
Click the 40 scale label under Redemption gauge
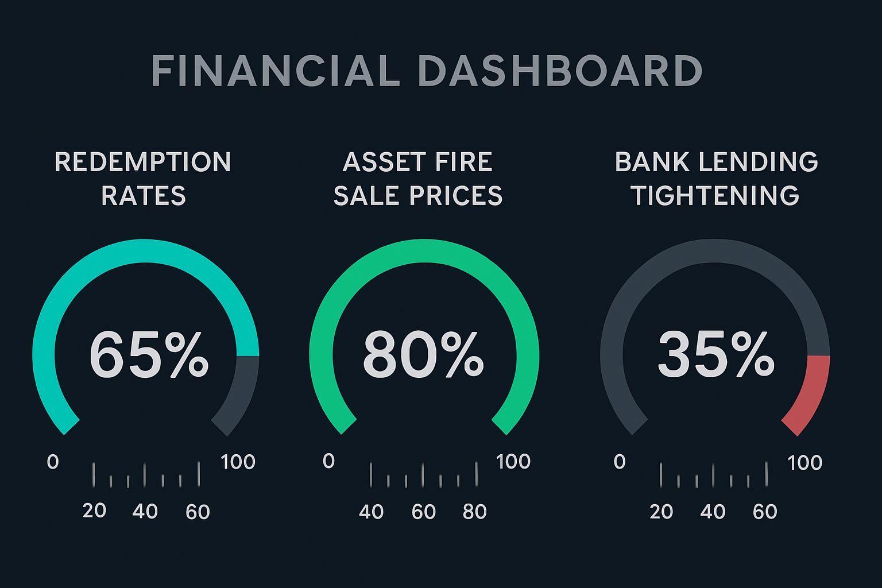pyautogui.click(x=145, y=511)
